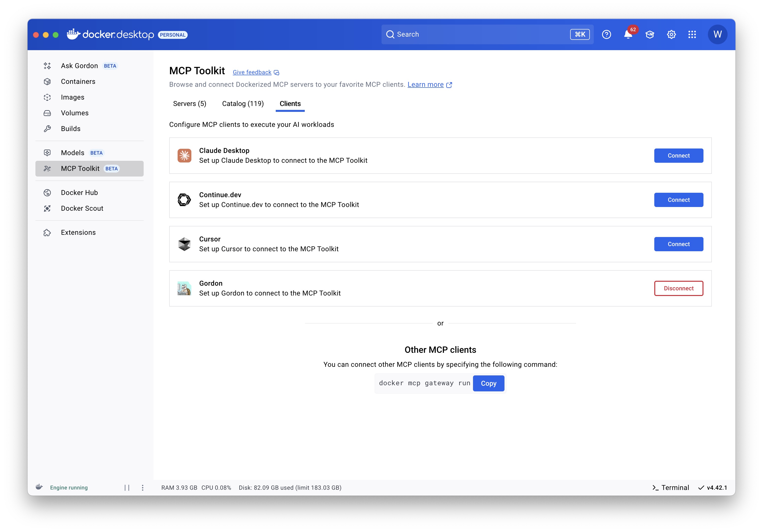The height and width of the screenshot is (532, 763).
Task: Open the Learning center graduation cap icon
Action: [x=649, y=34]
